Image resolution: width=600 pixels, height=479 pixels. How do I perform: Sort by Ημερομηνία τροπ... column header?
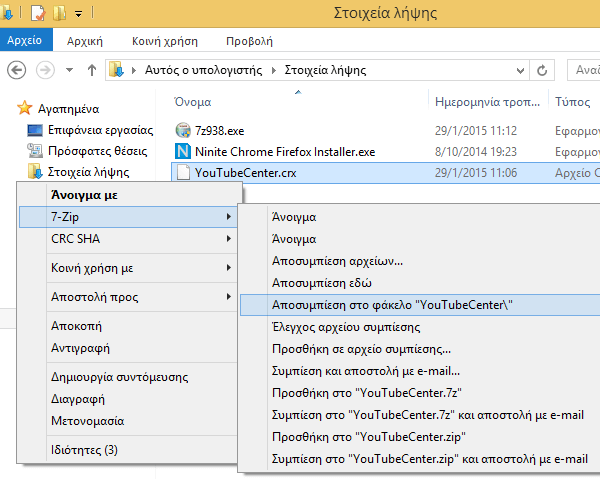487,102
